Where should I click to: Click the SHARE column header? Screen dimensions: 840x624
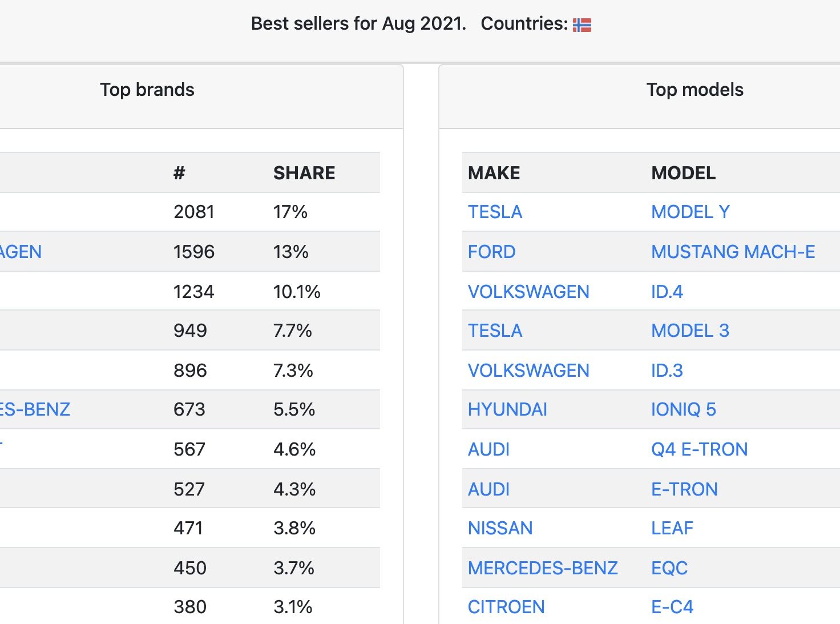coord(304,173)
